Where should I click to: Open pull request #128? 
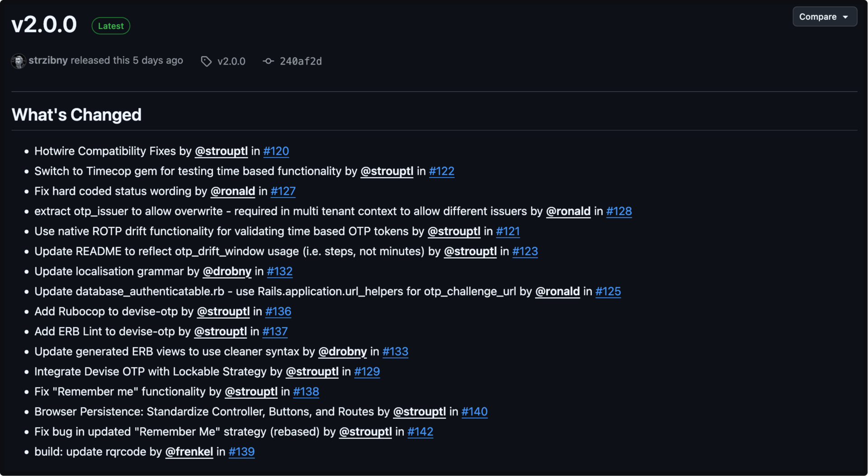coord(619,211)
